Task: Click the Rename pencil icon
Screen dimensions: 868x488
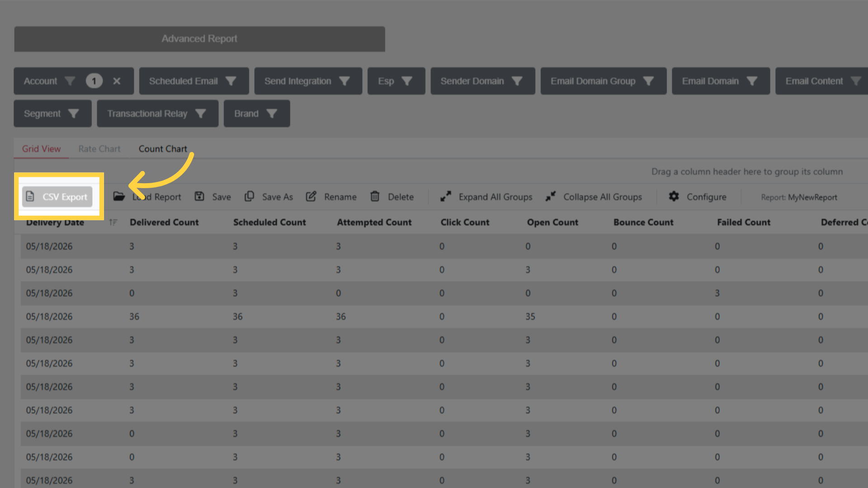Action: [x=311, y=196]
